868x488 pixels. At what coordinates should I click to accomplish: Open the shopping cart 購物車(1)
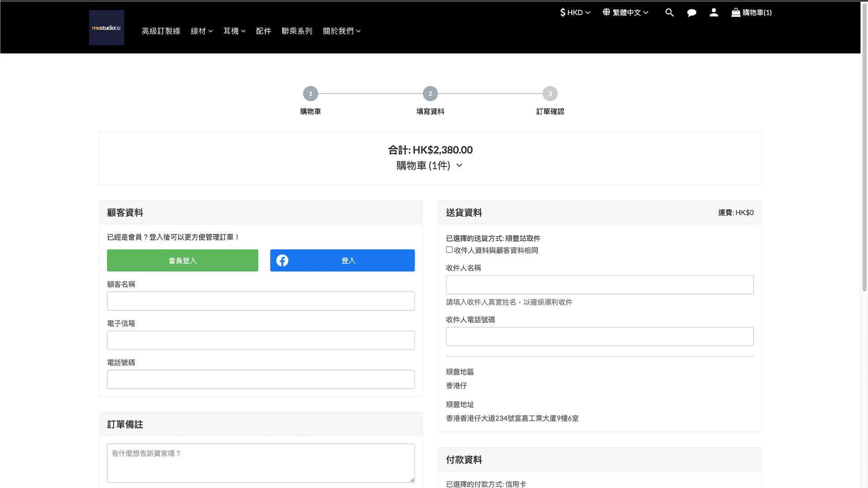click(x=751, y=13)
